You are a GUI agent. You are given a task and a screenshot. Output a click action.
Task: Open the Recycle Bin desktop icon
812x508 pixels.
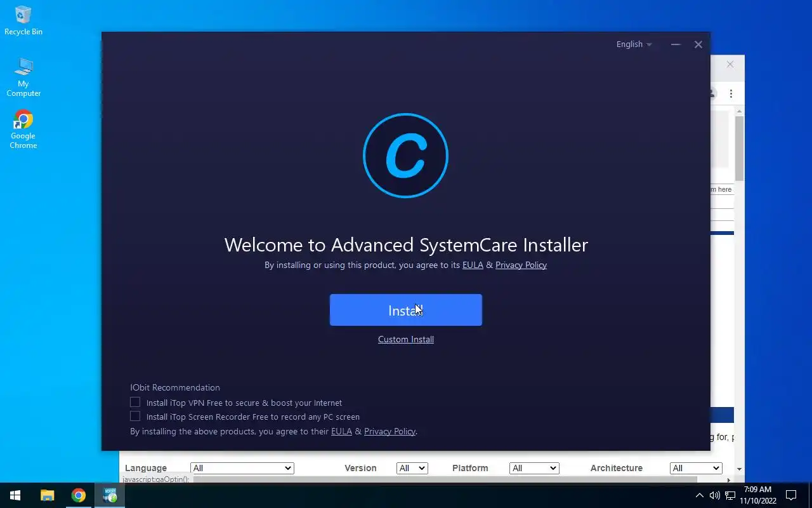click(23, 21)
